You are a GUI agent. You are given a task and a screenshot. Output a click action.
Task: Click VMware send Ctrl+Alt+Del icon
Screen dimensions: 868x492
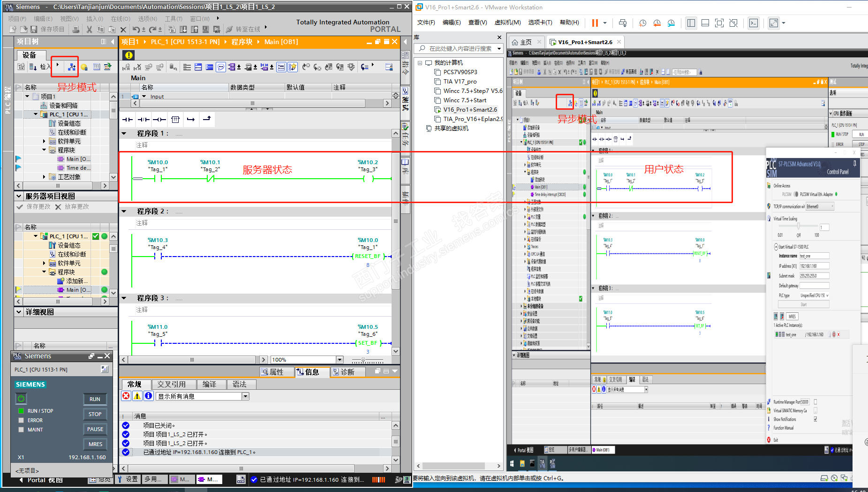point(623,23)
